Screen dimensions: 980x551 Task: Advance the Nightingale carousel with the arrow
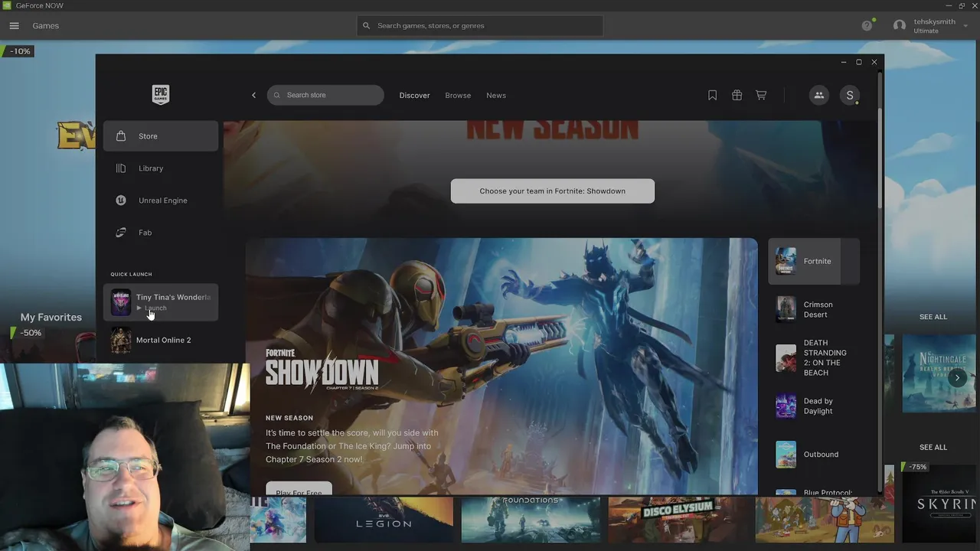pyautogui.click(x=957, y=377)
